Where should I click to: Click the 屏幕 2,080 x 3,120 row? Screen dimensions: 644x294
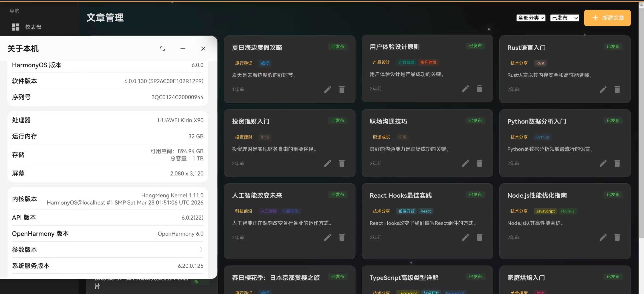point(108,173)
